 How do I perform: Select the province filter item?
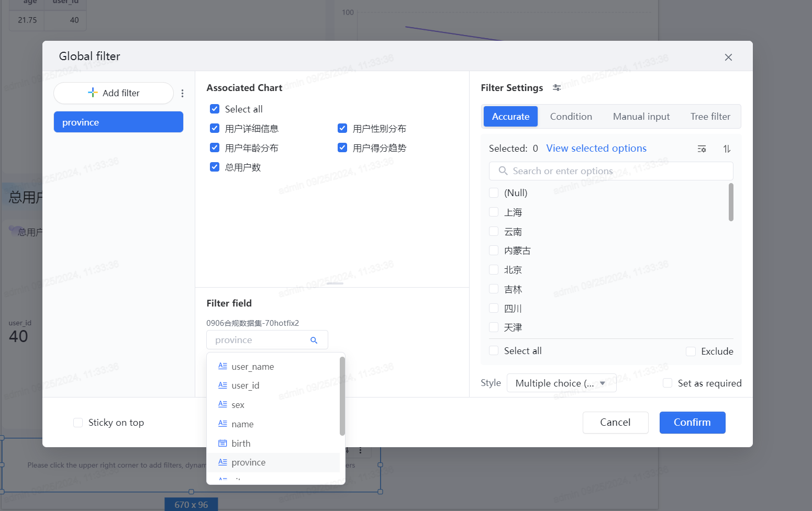pos(118,122)
